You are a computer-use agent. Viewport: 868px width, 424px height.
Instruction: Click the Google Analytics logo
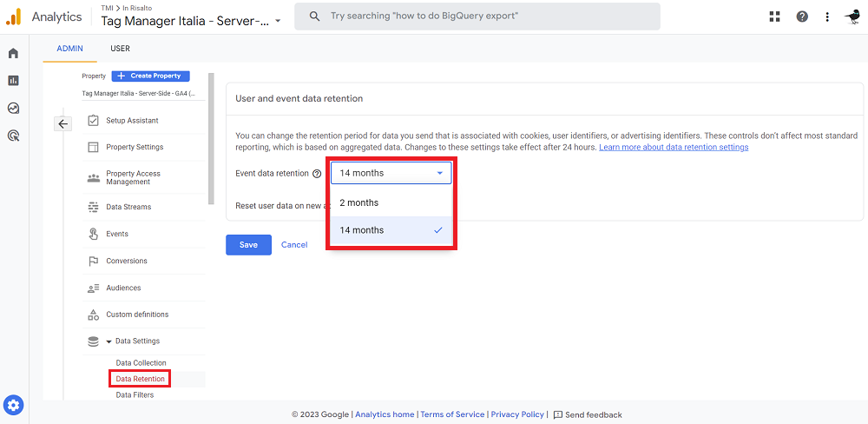pos(13,17)
